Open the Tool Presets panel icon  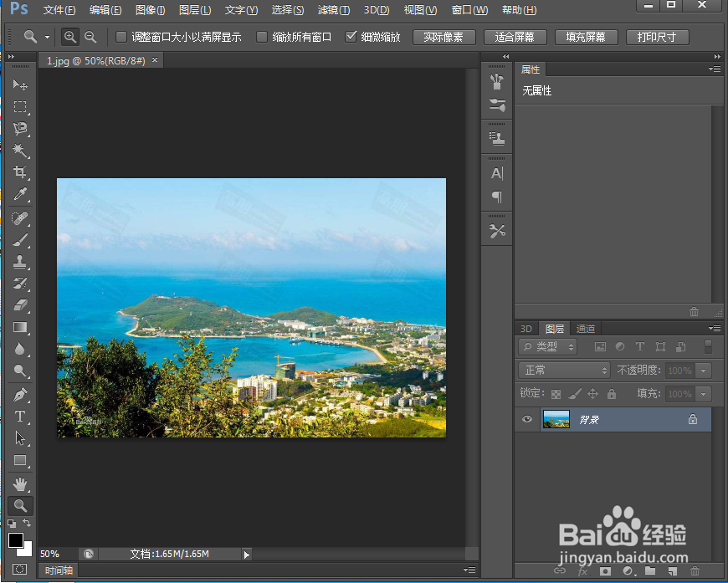pos(497,231)
